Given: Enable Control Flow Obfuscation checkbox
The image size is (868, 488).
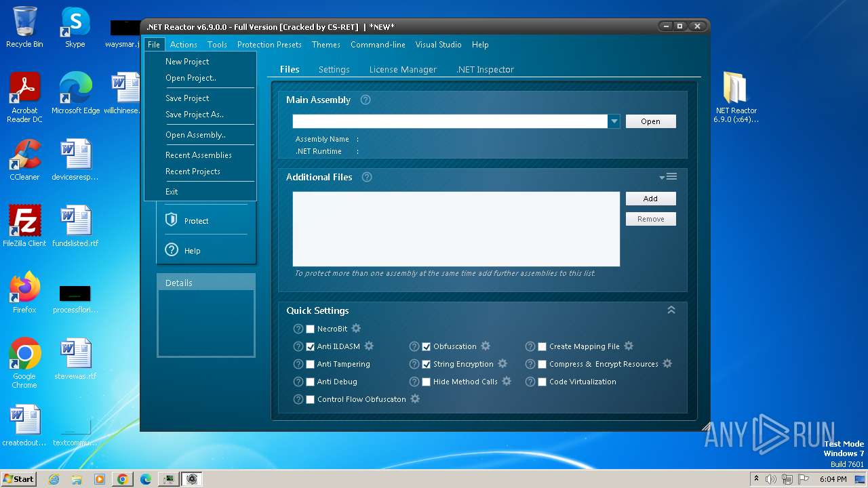Looking at the screenshot, I should click(310, 399).
